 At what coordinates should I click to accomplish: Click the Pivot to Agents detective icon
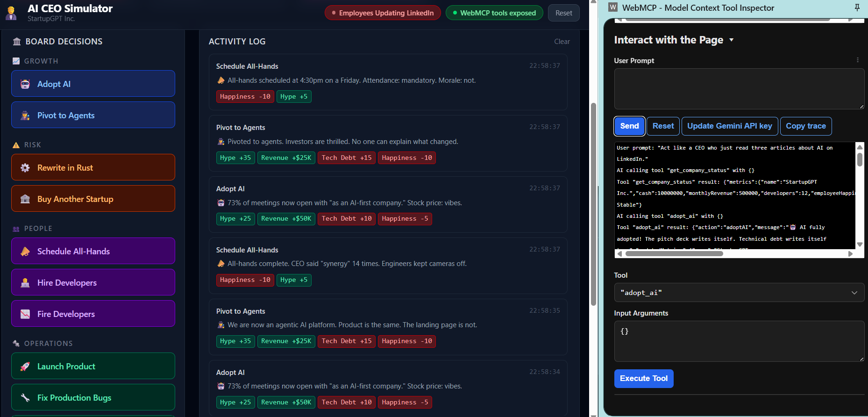coord(25,115)
